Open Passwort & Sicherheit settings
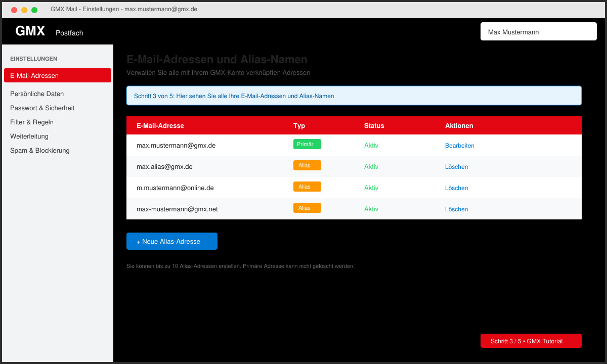 tap(42, 108)
